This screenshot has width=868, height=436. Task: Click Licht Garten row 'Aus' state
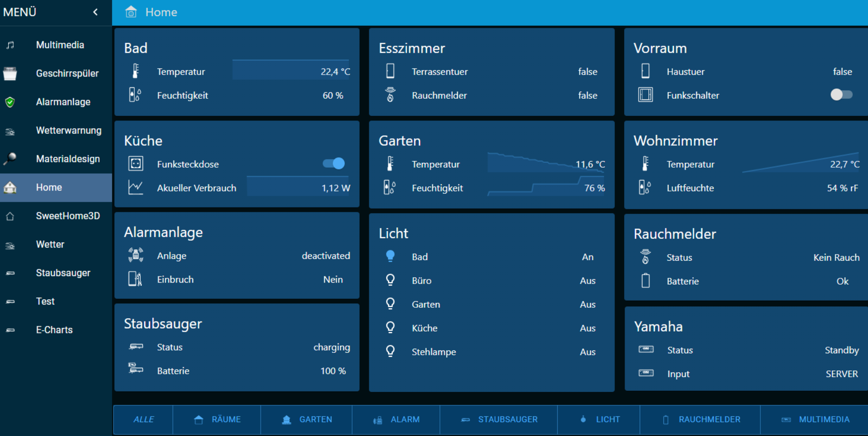click(588, 304)
